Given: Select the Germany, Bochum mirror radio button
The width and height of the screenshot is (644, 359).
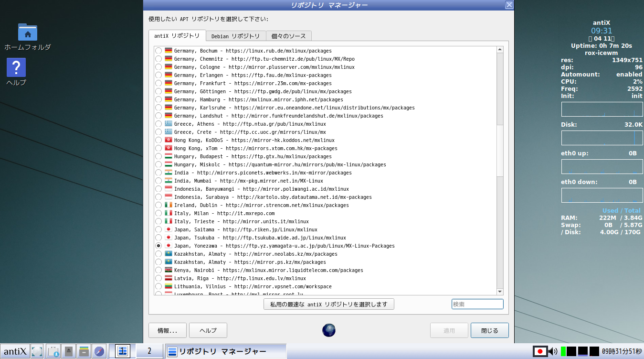Looking at the screenshot, I should tap(158, 51).
